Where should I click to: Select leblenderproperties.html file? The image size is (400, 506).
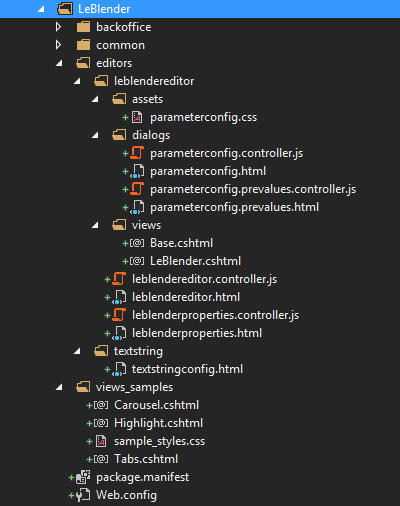(197, 333)
